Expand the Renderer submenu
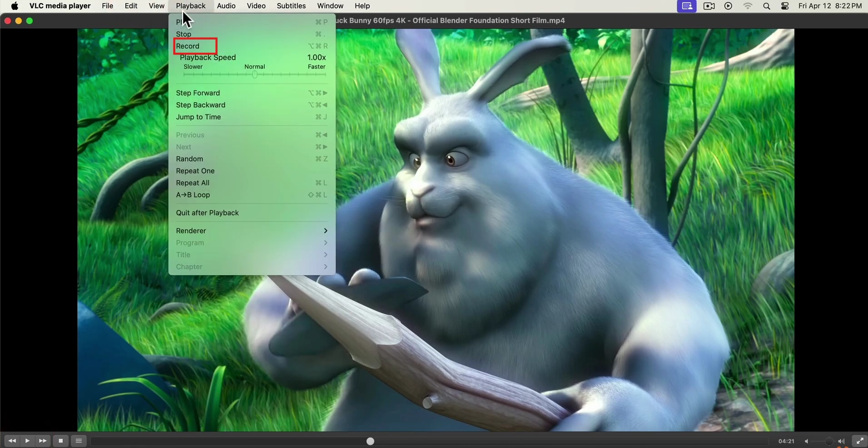 252,231
